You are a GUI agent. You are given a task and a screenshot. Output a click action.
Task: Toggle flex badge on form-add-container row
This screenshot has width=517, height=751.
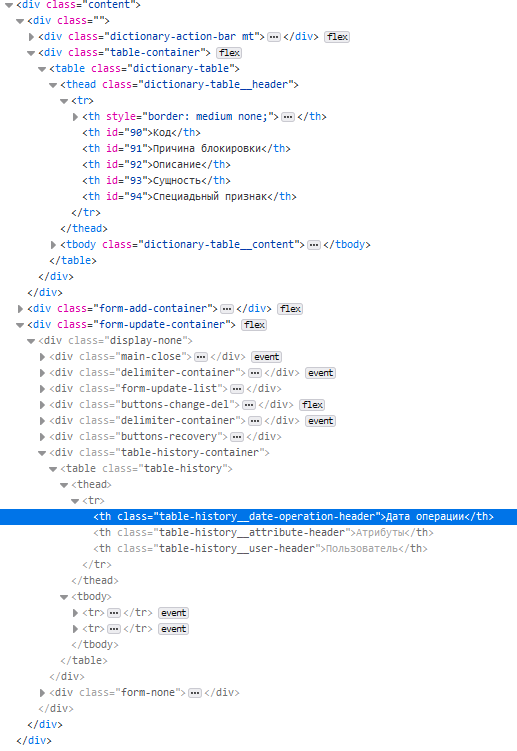(x=290, y=309)
